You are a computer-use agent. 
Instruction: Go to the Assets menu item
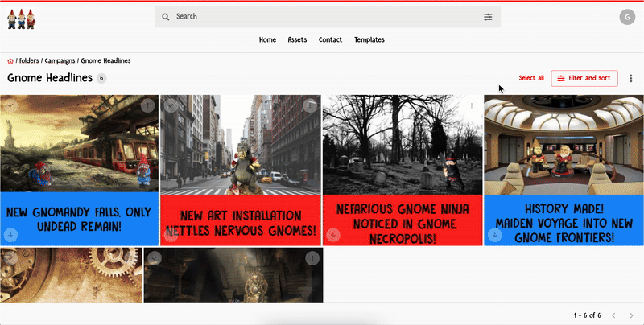[x=297, y=39]
